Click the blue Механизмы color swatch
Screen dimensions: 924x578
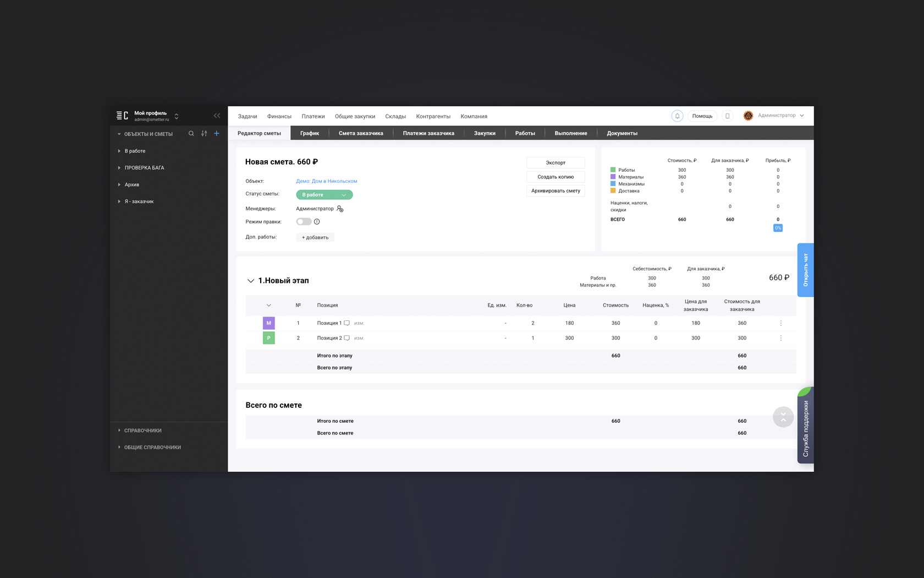coord(613,184)
